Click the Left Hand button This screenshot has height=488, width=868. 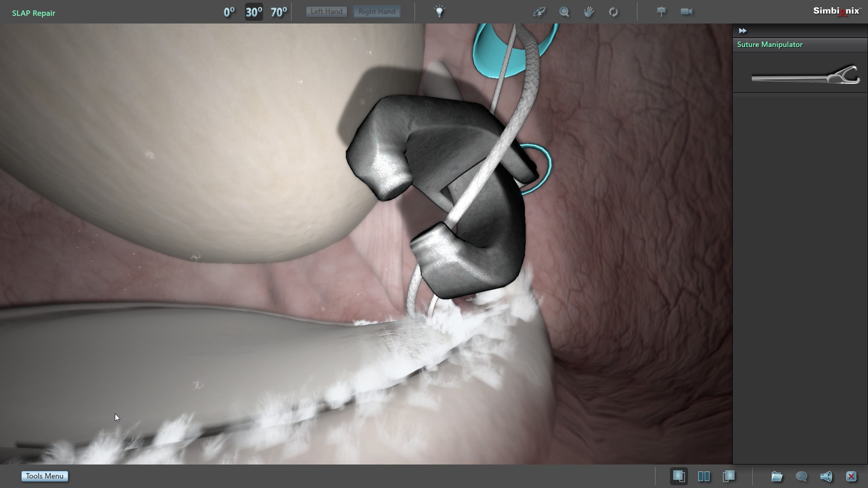tap(326, 12)
